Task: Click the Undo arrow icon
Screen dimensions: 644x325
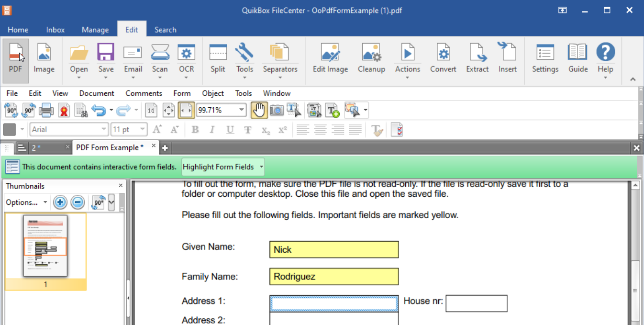Action: [99, 111]
